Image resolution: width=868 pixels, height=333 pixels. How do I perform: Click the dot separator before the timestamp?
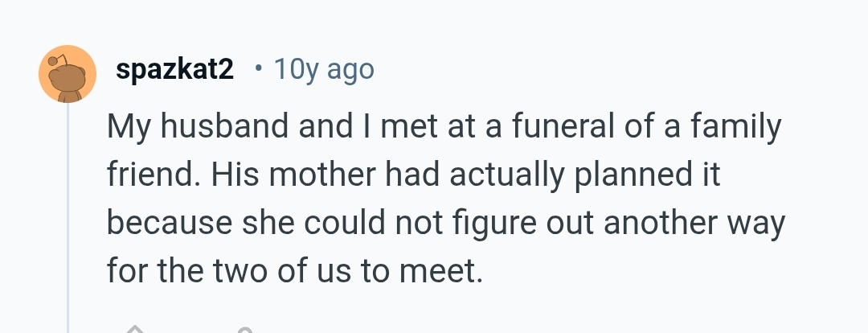[x=256, y=71]
